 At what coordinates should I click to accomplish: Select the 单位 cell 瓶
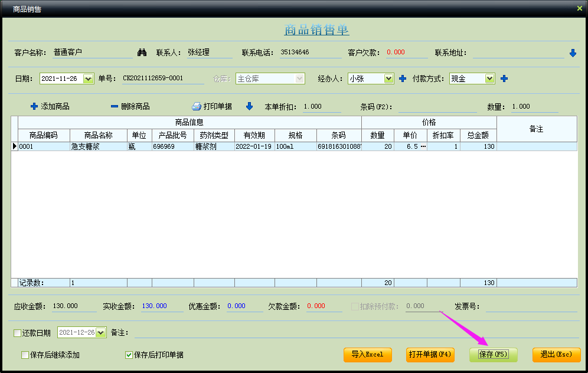coord(139,146)
